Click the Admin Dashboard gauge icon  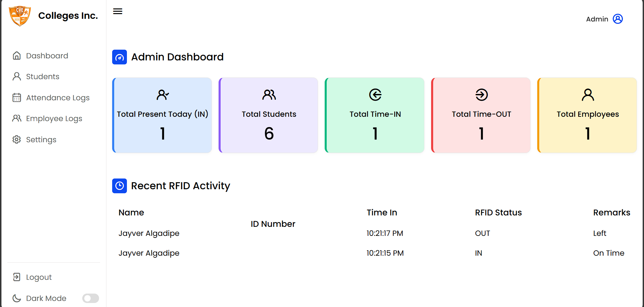pyautogui.click(x=119, y=57)
